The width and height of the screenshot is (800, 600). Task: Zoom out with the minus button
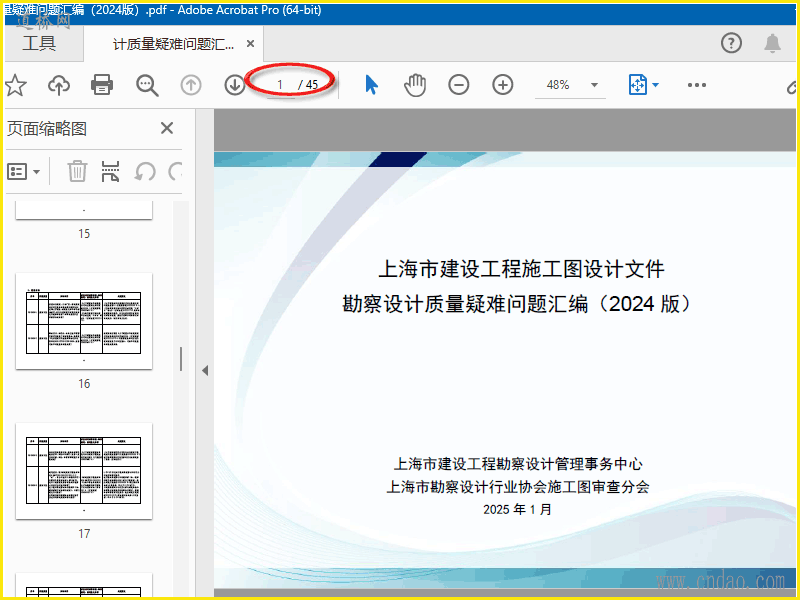pos(459,85)
